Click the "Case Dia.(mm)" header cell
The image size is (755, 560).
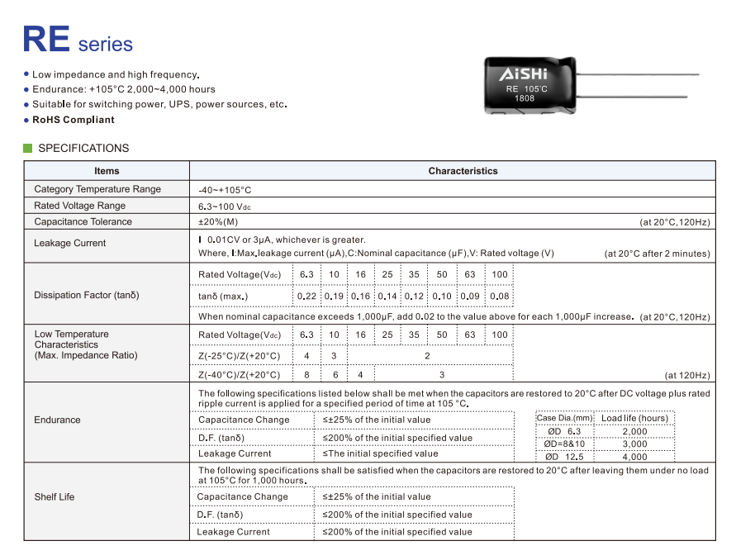[565, 418]
